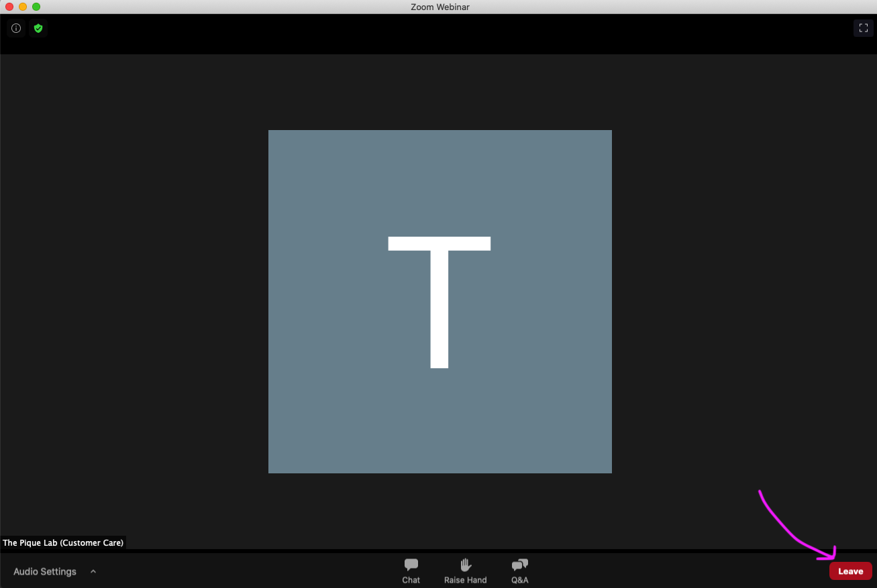Click the 'Chat' text label in toolbar

[411, 580]
